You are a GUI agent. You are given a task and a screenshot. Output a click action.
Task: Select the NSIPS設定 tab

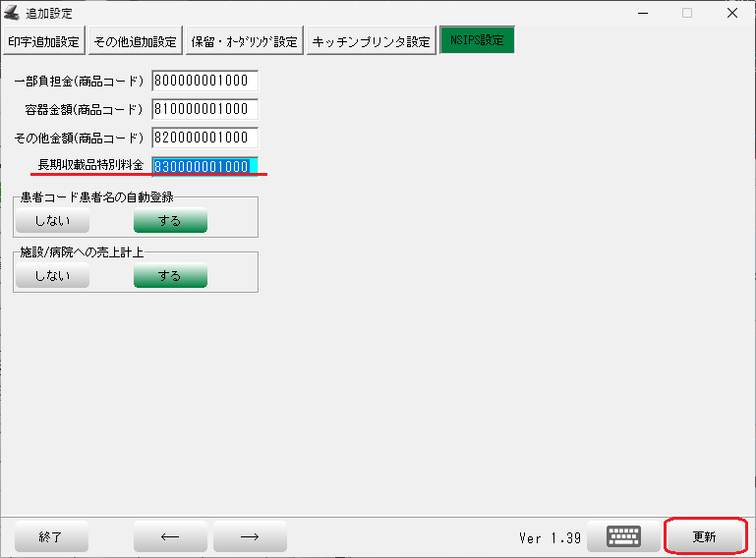click(x=477, y=41)
